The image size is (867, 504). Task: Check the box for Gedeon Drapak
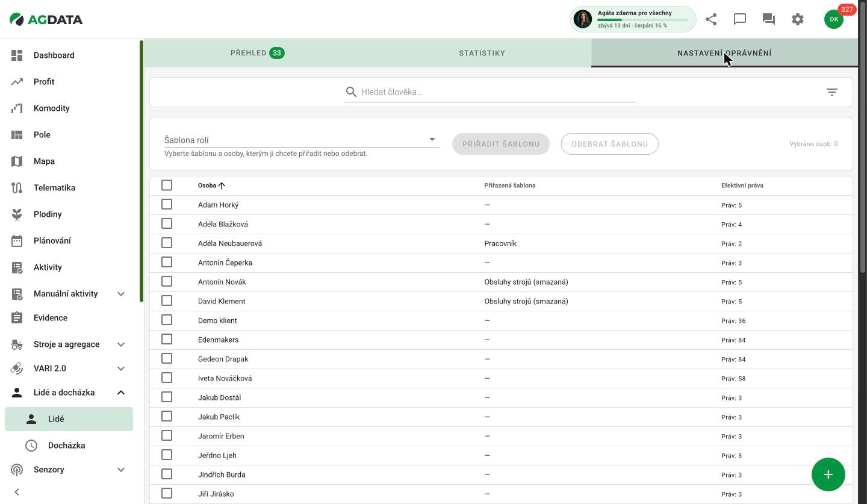coord(167,358)
